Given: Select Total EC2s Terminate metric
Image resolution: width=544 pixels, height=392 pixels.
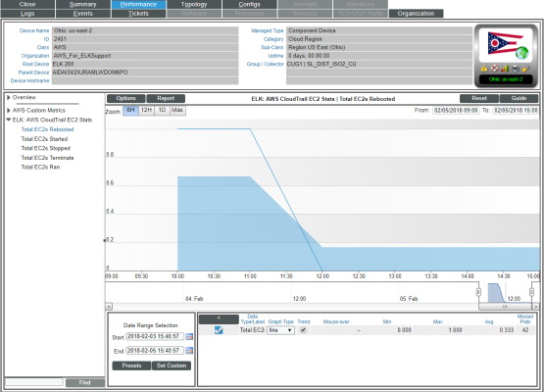Looking at the screenshot, I should click(x=47, y=158).
